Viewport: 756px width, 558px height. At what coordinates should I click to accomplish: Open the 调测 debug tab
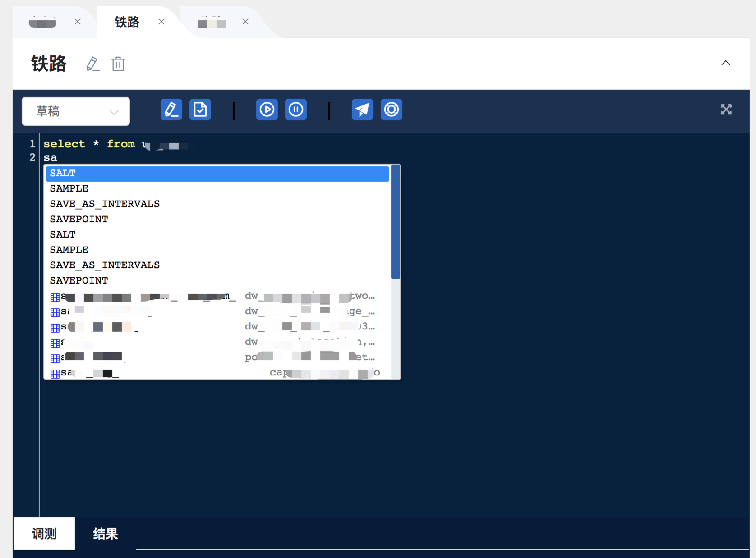(x=44, y=534)
